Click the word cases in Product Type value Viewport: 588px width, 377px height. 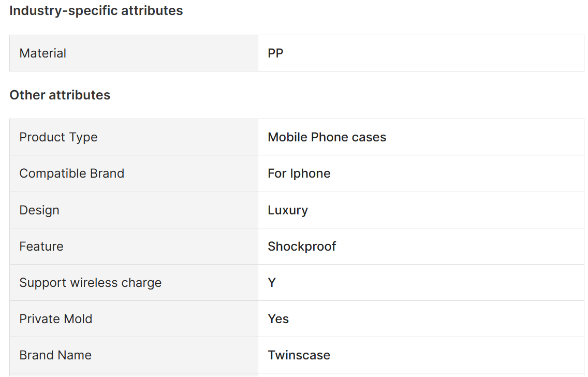369,137
